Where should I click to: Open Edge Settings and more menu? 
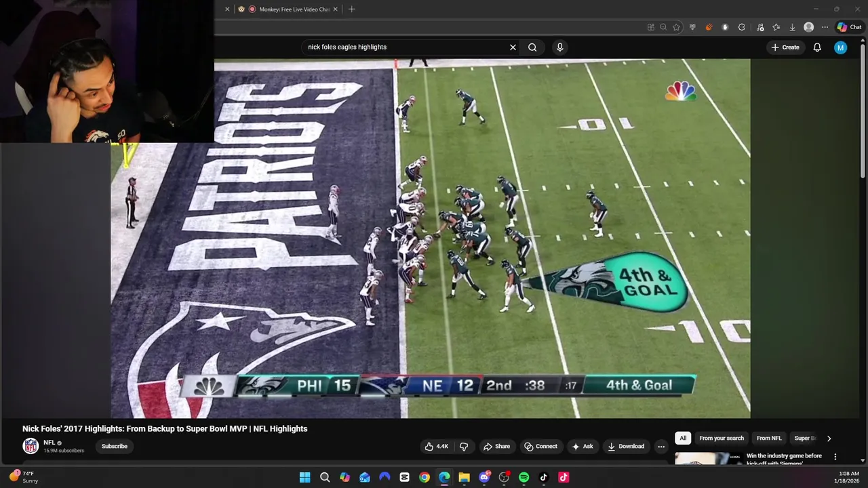click(825, 27)
